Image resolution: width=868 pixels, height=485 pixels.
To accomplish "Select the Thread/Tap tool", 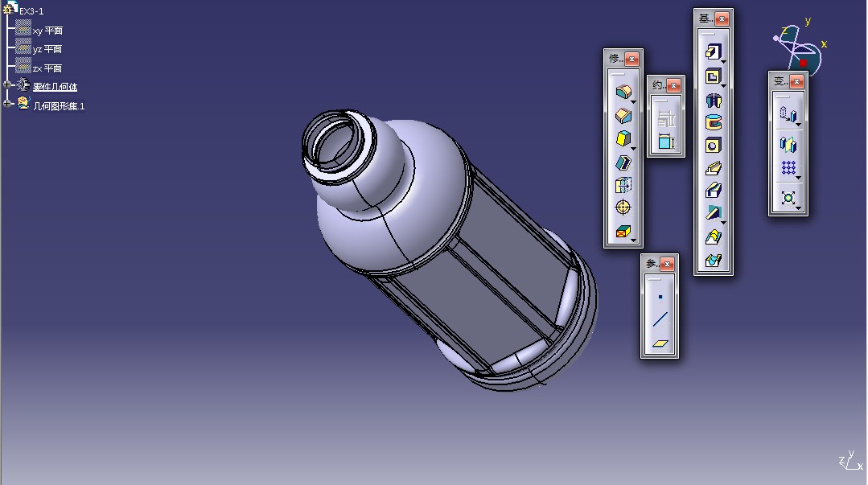I will click(622, 207).
